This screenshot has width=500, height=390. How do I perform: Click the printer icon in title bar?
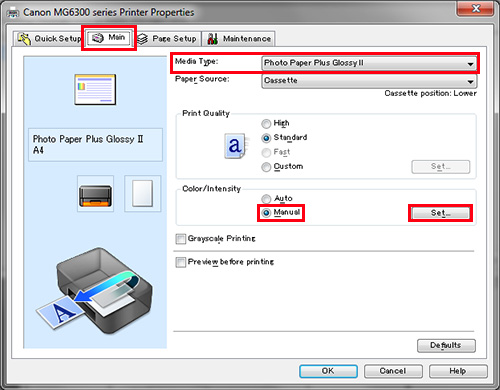(x=13, y=13)
